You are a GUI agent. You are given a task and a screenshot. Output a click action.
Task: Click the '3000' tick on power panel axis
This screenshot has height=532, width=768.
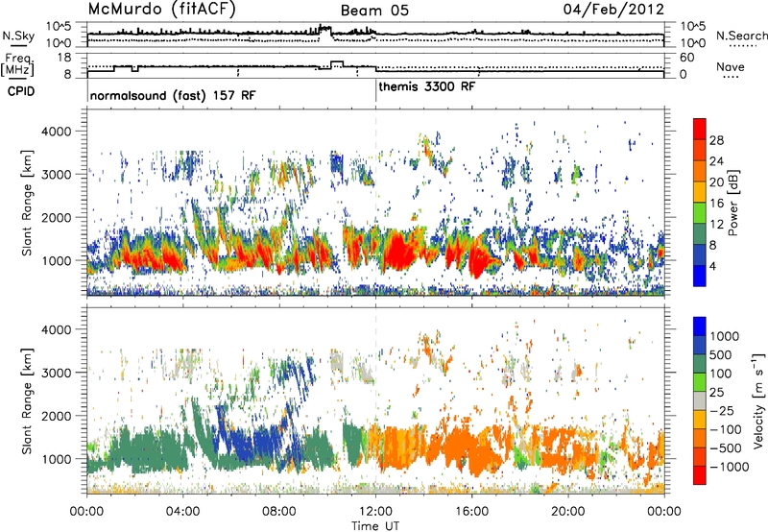(58, 175)
